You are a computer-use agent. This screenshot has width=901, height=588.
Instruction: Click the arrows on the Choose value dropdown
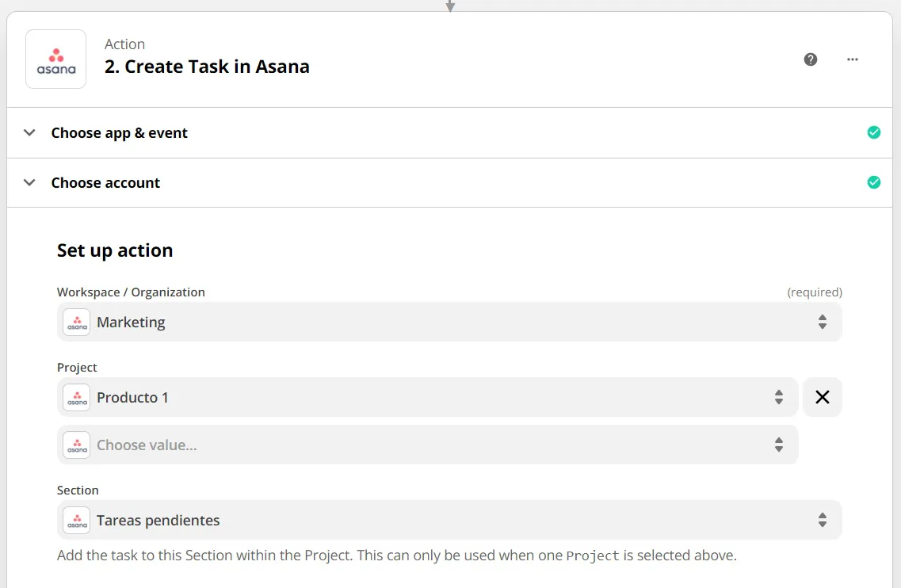[779, 445]
